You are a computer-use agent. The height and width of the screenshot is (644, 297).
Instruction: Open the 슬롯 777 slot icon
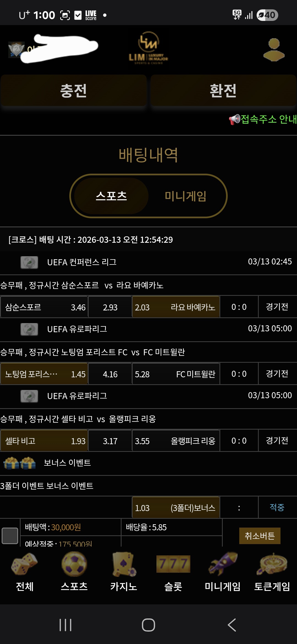[x=173, y=563]
